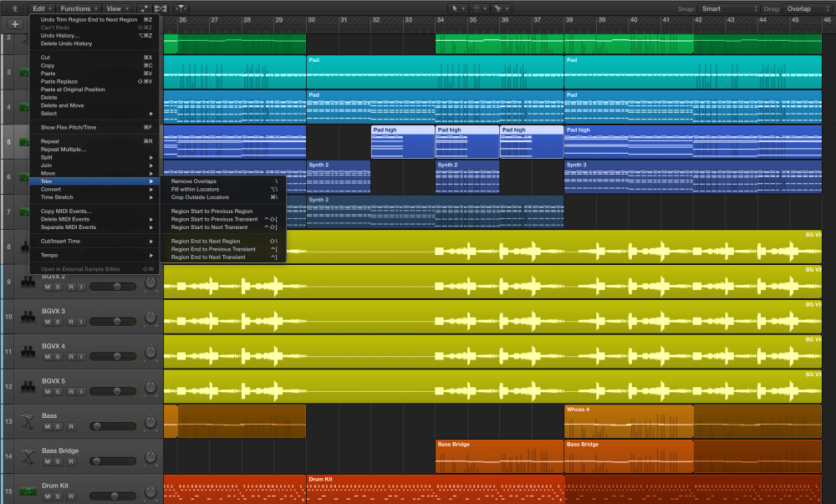Click the up arrow icon at top left
The height and width of the screenshot is (504, 836).
(x=14, y=8)
